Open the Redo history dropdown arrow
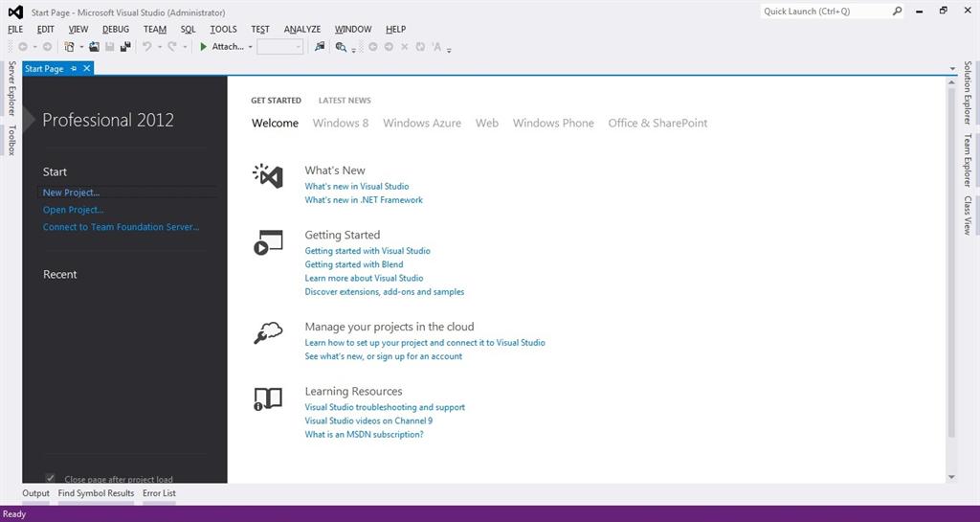The image size is (980, 522). [x=185, y=48]
